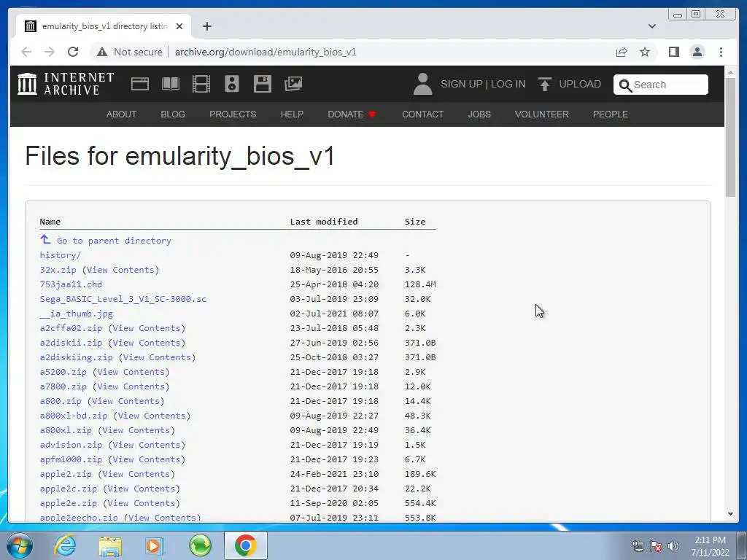View Contents of a7800.zip

[x=131, y=386]
